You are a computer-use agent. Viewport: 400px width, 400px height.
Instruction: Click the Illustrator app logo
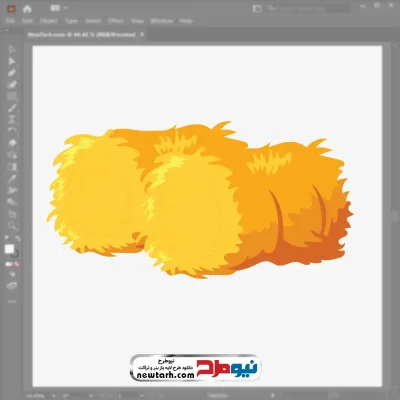[11, 9]
